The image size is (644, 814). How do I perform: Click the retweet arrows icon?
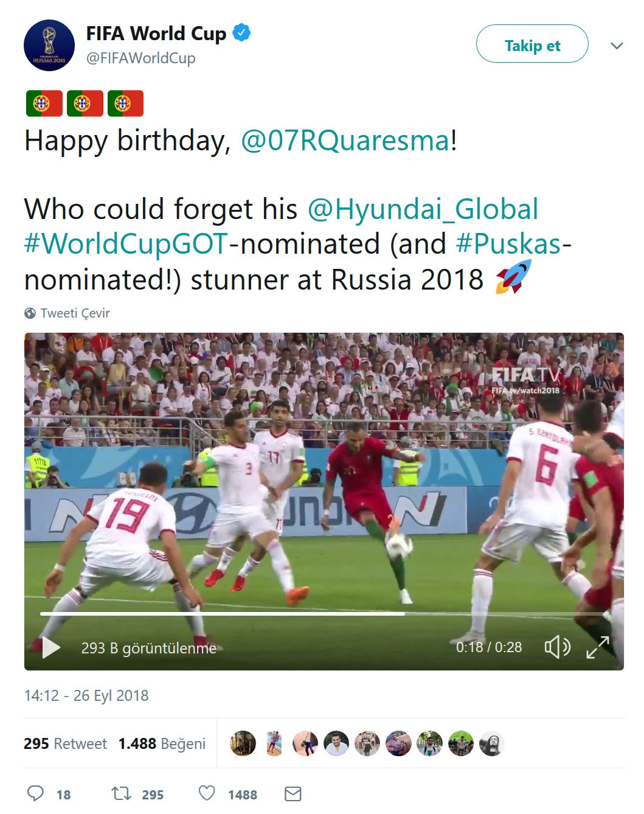121,793
